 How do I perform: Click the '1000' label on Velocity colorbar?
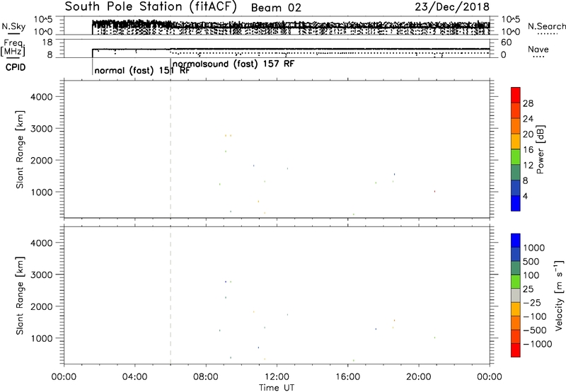tap(534, 248)
